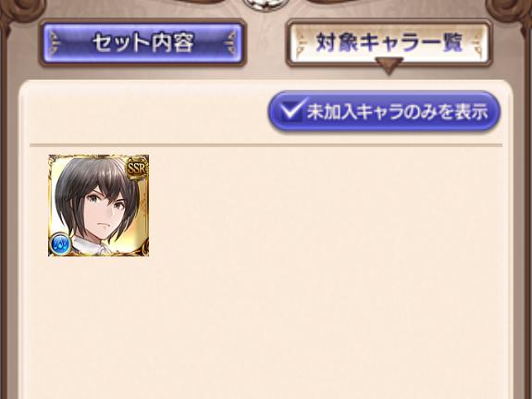Click the left flourish on 対象キャラ一覧 tab

(x=303, y=43)
